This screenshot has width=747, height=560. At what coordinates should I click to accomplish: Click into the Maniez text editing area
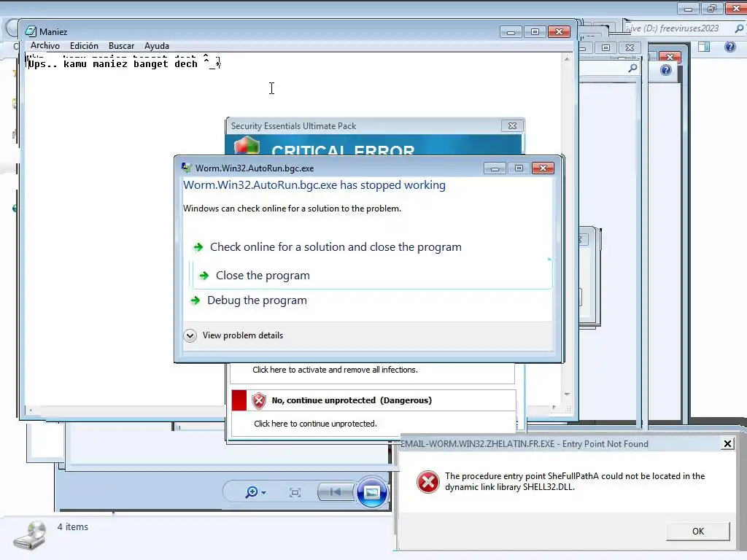(293, 228)
